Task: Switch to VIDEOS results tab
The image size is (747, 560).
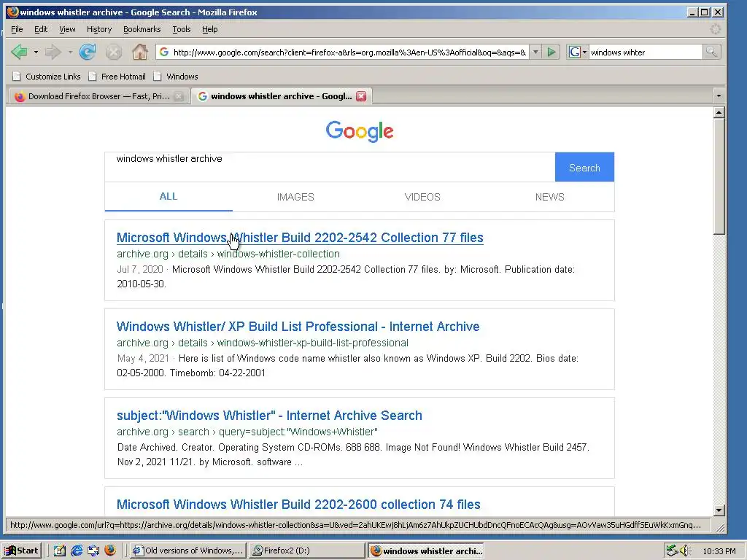Action: (422, 197)
